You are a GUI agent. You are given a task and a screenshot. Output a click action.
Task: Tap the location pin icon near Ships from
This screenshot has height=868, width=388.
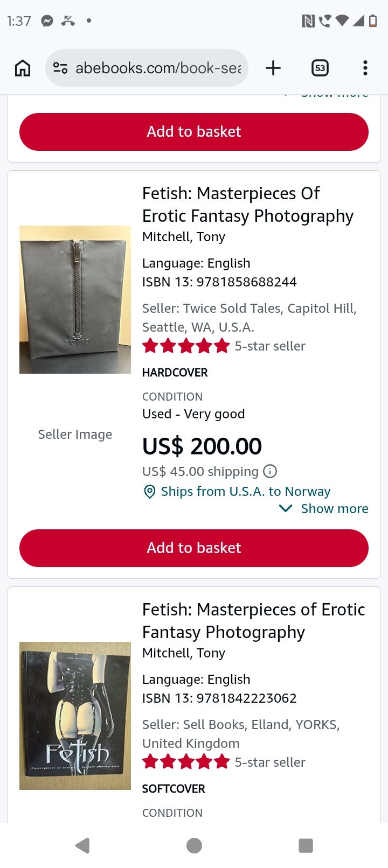tap(149, 492)
